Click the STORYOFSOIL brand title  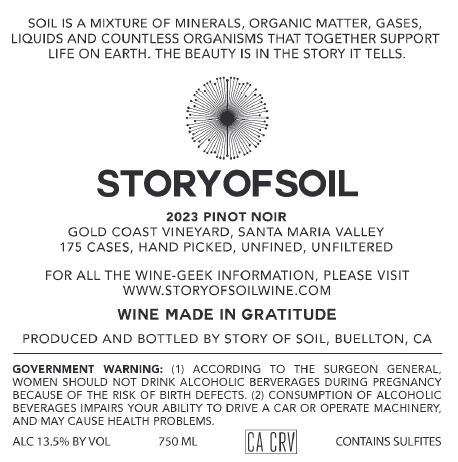227,184
